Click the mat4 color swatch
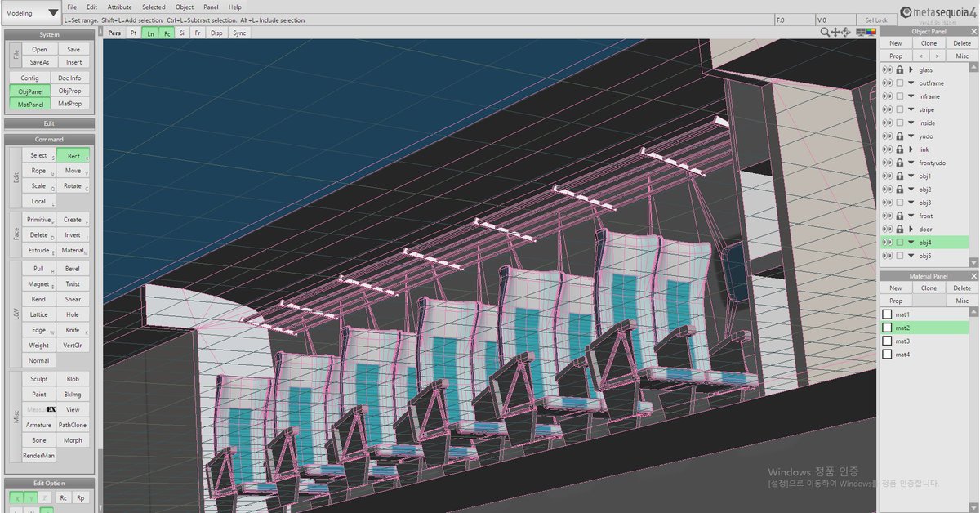Screen dimensions: 980x513 pos(887,354)
